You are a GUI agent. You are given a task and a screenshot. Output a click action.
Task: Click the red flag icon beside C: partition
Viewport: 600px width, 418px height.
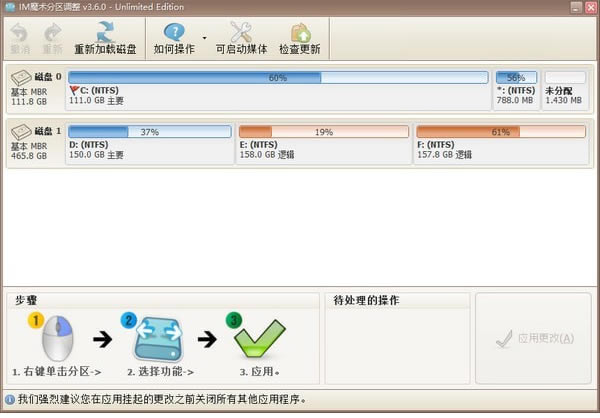[x=74, y=91]
